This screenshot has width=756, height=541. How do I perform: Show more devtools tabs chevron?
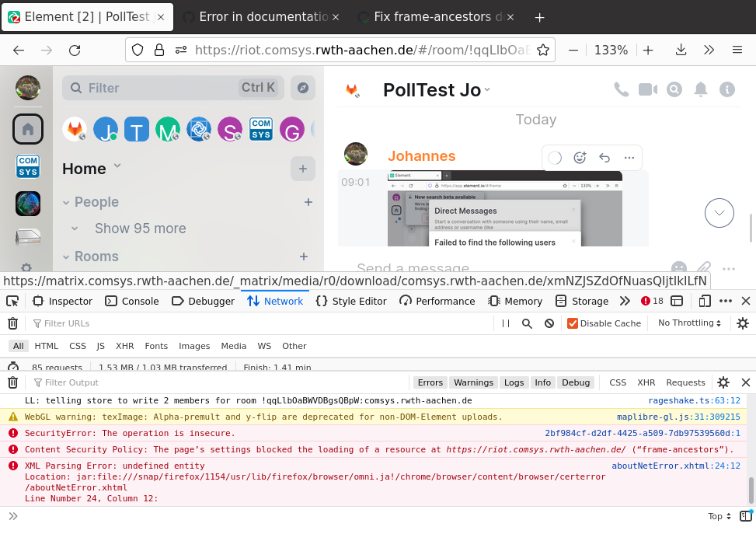(625, 302)
